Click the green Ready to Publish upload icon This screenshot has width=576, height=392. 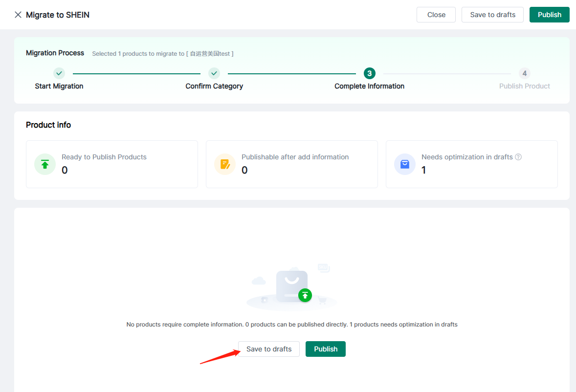pyautogui.click(x=45, y=164)
